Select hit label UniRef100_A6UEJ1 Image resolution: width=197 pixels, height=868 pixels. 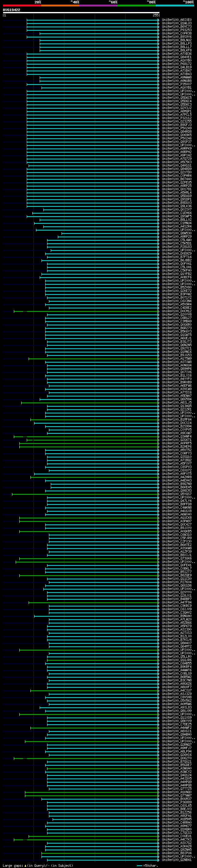click(x=176, y=338)
